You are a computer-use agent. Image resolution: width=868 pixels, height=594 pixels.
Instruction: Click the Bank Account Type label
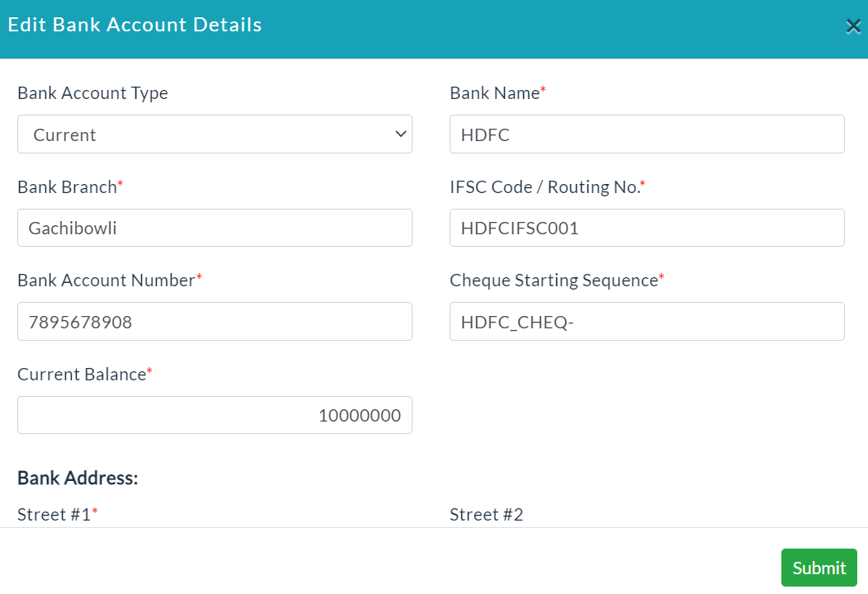(x=93, y=93)
